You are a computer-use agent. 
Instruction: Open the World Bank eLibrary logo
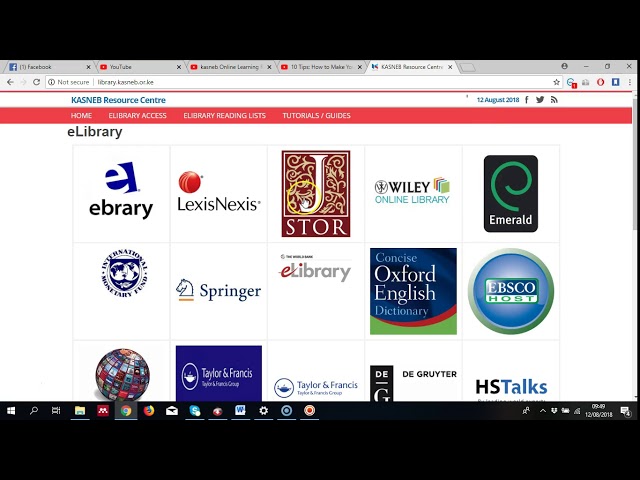(x=315, y=268)
